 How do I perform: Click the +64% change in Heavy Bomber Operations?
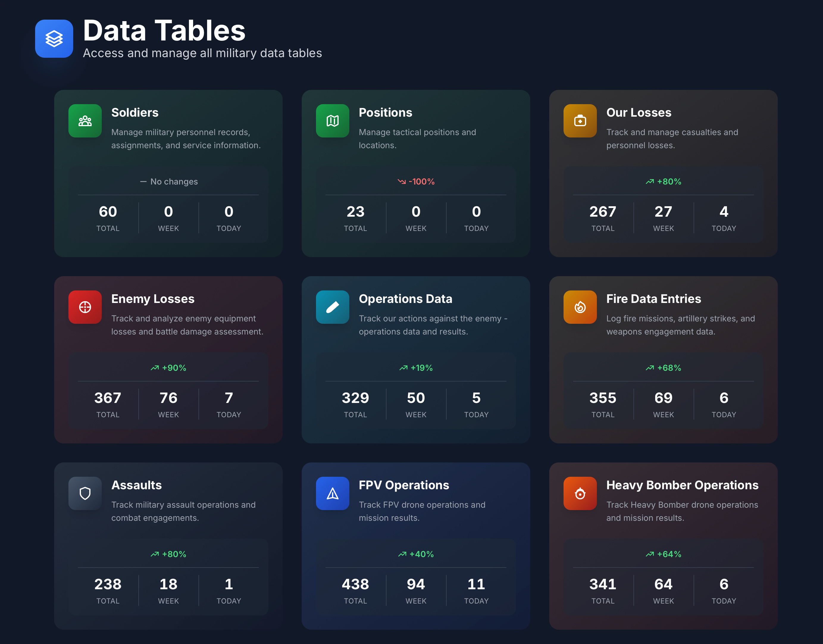[669, 554]
